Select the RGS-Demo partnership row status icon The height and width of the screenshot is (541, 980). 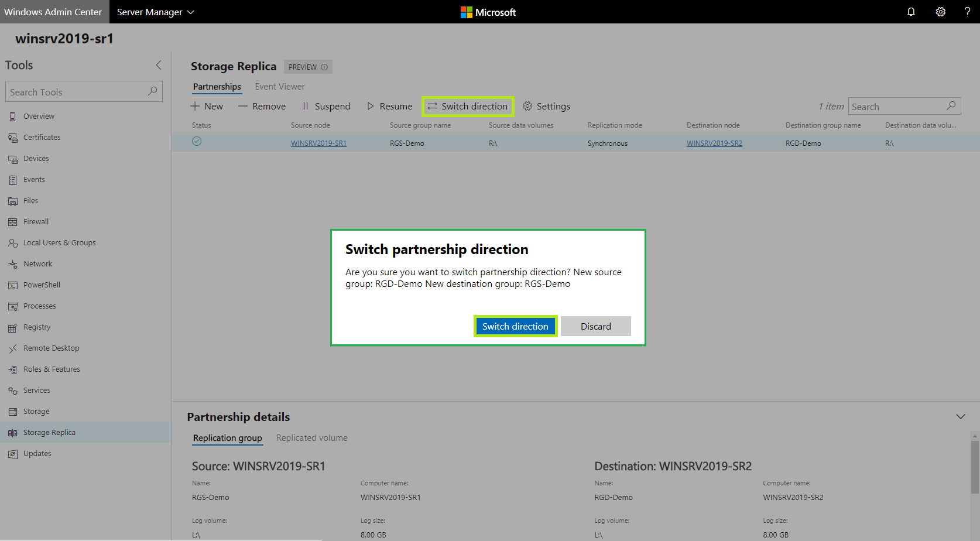[x=197, y=141]
